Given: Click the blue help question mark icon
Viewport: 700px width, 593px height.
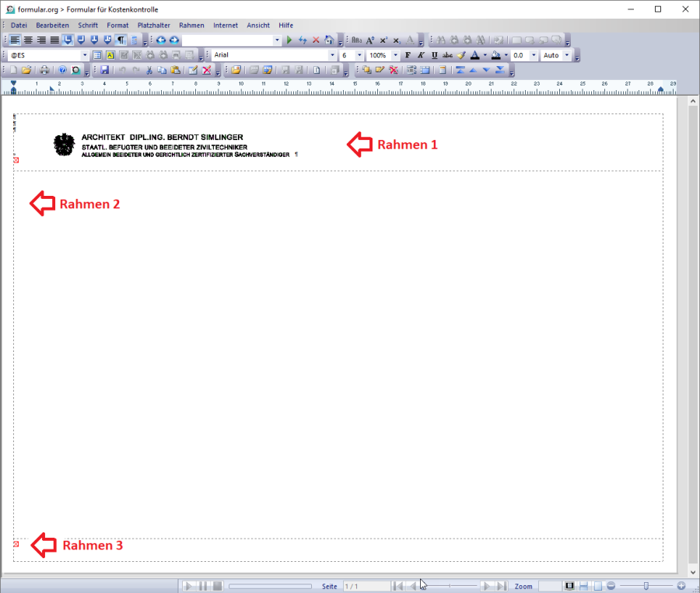Looking at the screenshot, I should [62, 70].
